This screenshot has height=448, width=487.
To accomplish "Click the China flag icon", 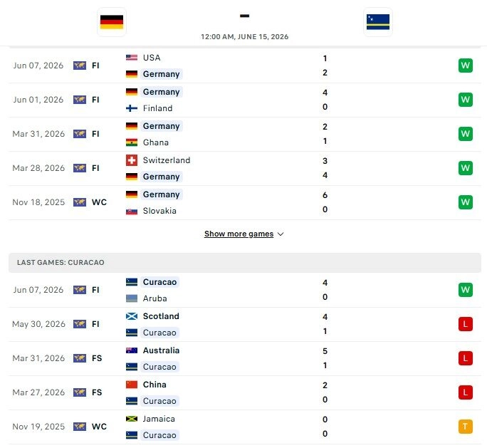I will [132, 385].
